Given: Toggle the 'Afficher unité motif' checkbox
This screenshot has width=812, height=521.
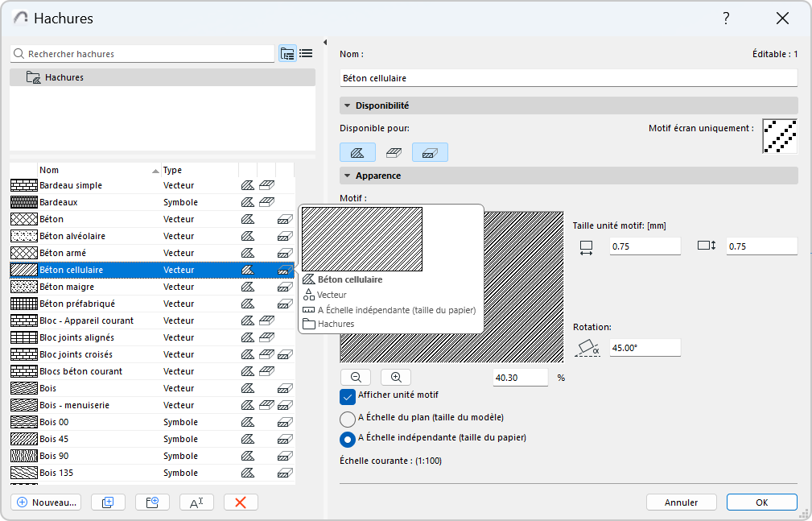Looking at the screenshot, I should [348, 396].
